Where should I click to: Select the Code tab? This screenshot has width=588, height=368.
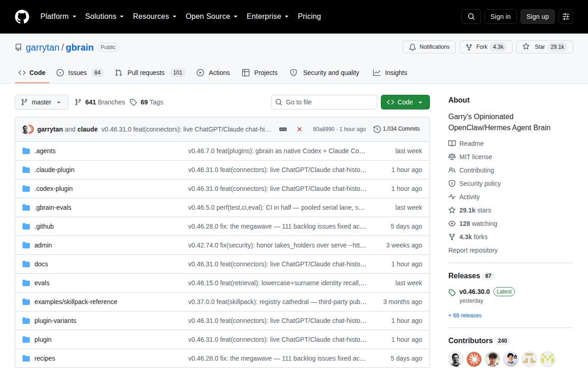pyautogui.click(x=32, y=73)
